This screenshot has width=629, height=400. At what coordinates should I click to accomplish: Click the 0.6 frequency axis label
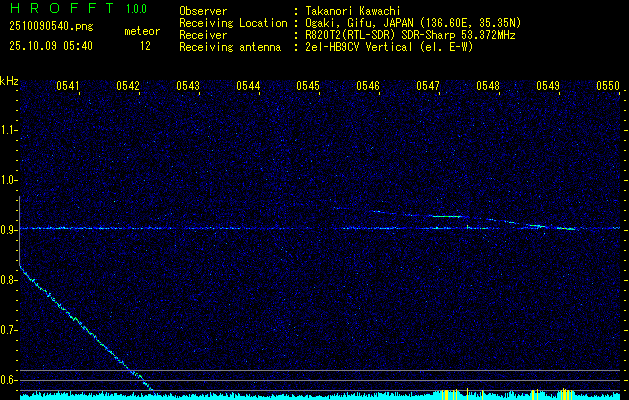pyautogui.click(x=9, y=379)
